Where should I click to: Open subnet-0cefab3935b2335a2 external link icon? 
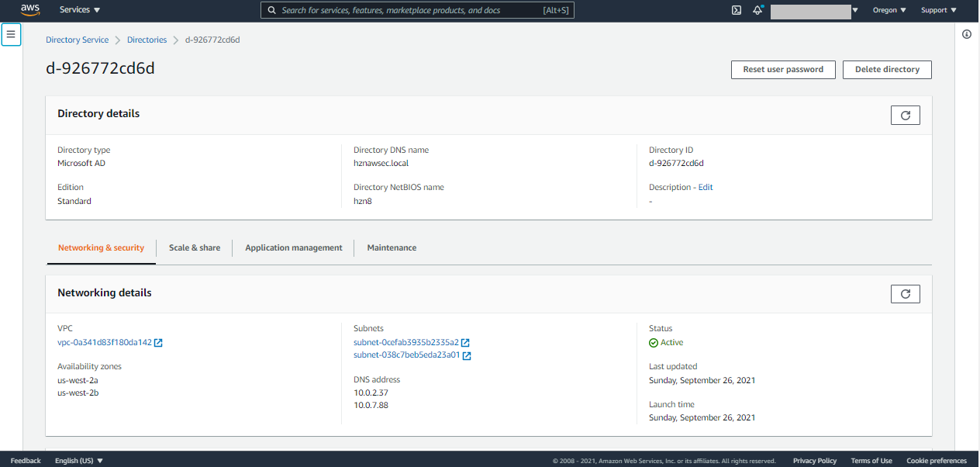pyautogui.click(x=464, y=342)
